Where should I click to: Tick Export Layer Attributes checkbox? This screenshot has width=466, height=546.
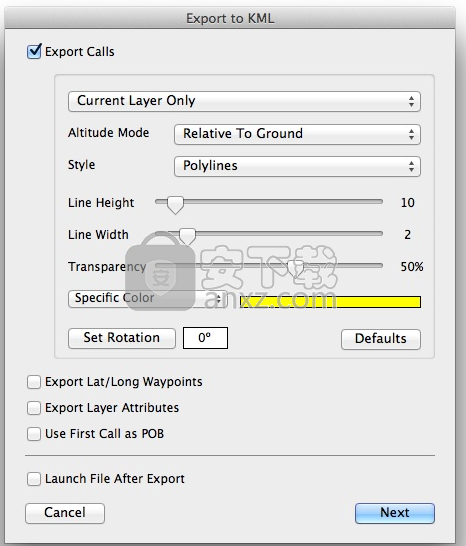pos(34,408)
